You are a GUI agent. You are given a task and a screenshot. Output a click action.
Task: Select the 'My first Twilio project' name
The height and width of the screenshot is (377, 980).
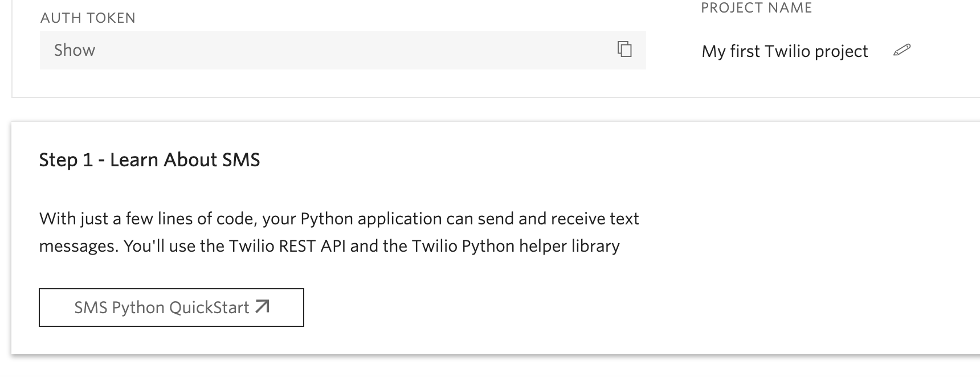pyautogui.click(x=785, y=51)
